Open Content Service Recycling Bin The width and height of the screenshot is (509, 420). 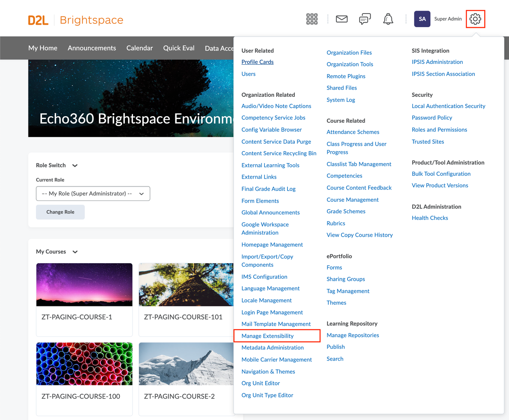279,153
